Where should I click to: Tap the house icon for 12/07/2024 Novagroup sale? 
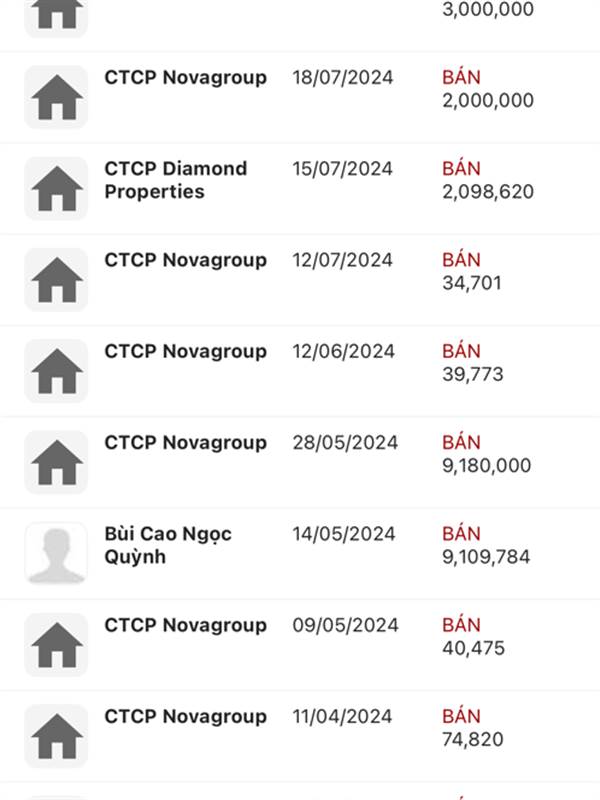[x=56, y=280]
